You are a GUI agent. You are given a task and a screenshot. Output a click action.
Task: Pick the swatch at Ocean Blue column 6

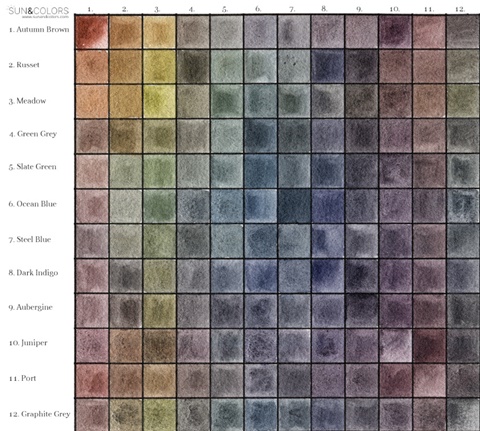point(261,206)
